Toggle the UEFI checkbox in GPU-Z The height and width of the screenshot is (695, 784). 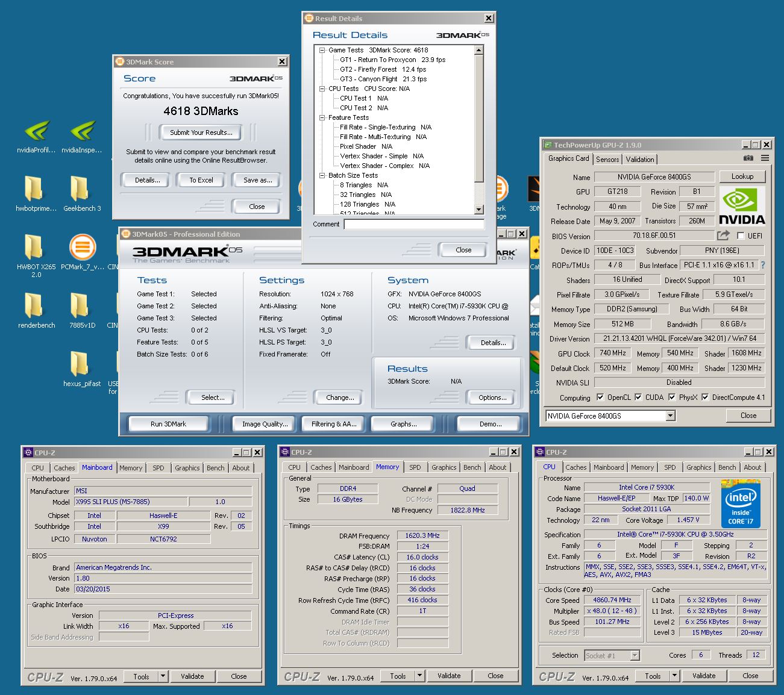[741, 235]
